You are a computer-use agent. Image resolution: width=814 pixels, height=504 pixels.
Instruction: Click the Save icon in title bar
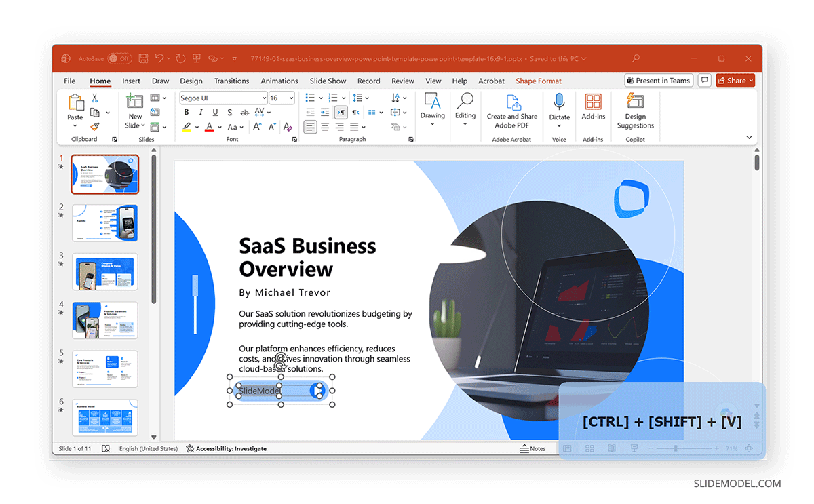click(x=143, y=59)
